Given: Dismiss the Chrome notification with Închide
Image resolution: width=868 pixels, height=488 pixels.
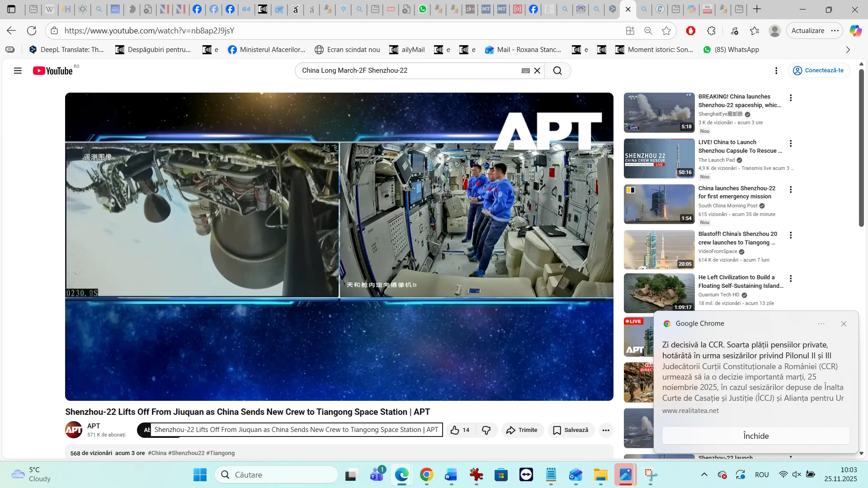Looking at the screenshot, I should (x=755, y=436).
